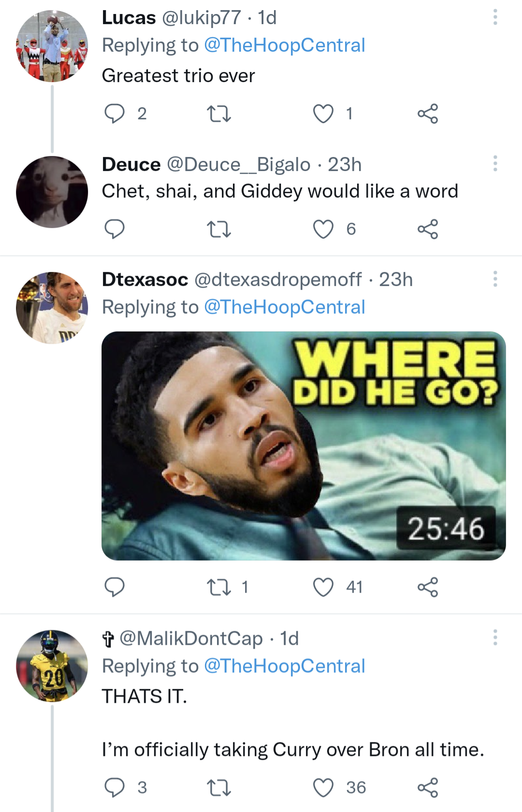The width and height of the screenshot is (522, 812).
Task: Open the "WHERE DID HE GO?" image
Action: pos(304,446)
